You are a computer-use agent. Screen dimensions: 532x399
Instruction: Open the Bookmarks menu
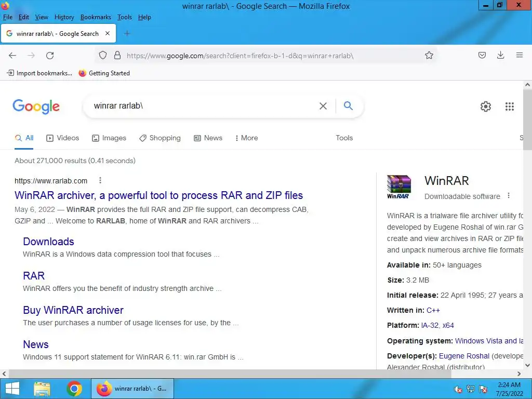point(96,17)
